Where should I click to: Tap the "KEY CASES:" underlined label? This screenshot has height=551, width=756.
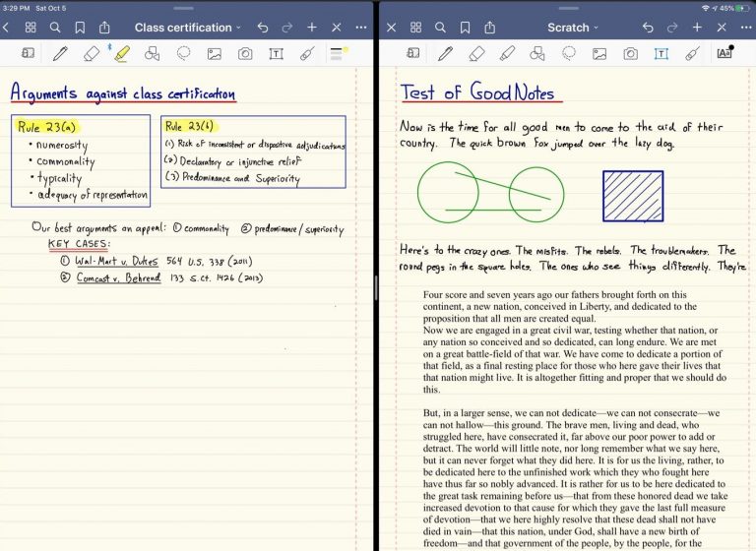point(80,244)
